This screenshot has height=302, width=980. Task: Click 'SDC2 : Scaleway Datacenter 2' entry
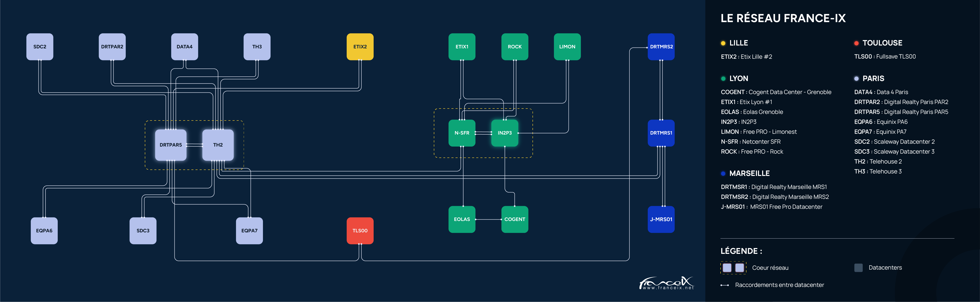894,141
